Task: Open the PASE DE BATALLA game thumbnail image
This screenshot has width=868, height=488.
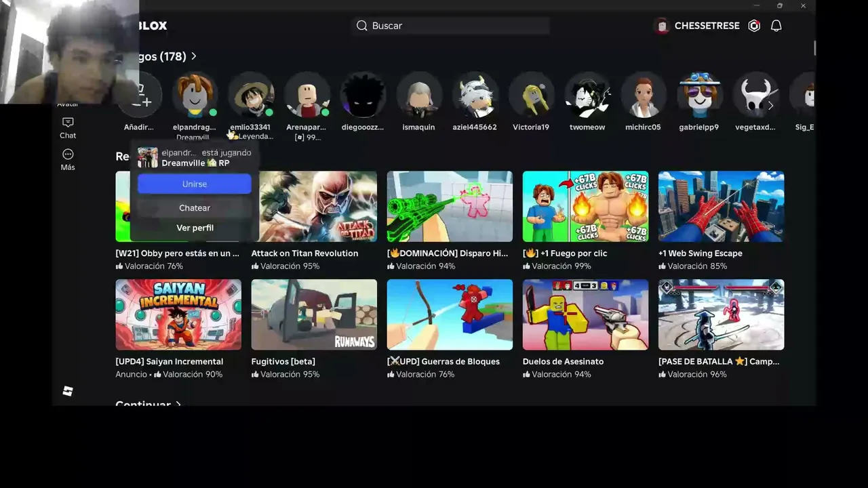Action: point(721,314)
